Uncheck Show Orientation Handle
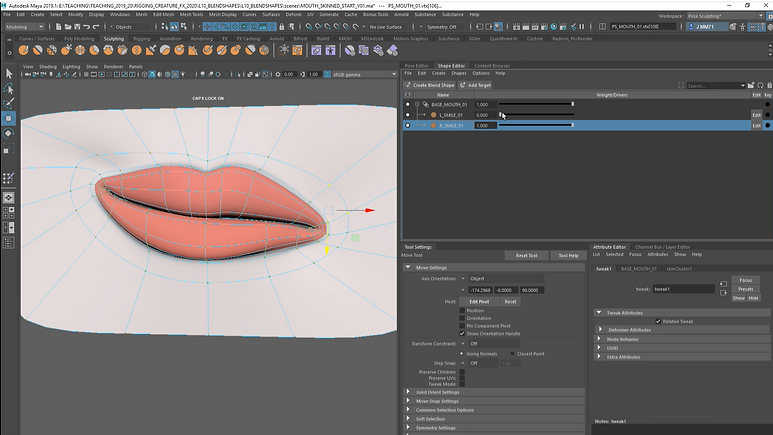This screenshot has width=773, height=435. (462, 333)
